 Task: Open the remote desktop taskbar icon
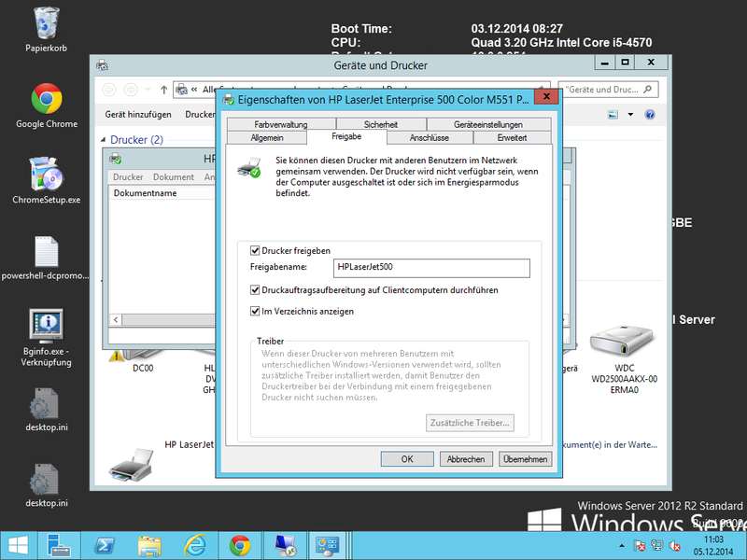point(286,546)
